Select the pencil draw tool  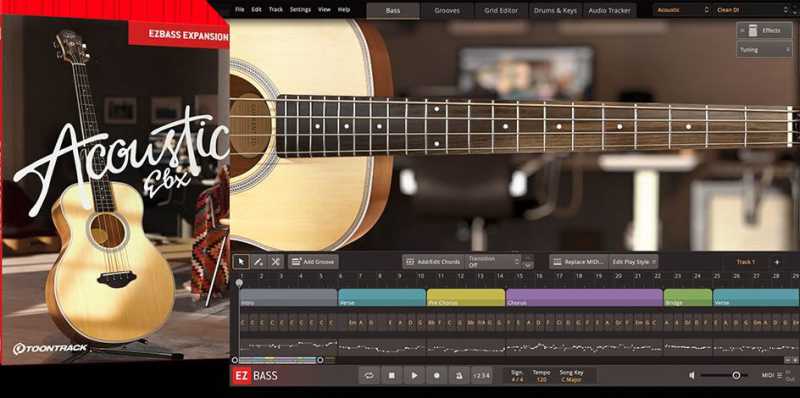click(258, 262)
